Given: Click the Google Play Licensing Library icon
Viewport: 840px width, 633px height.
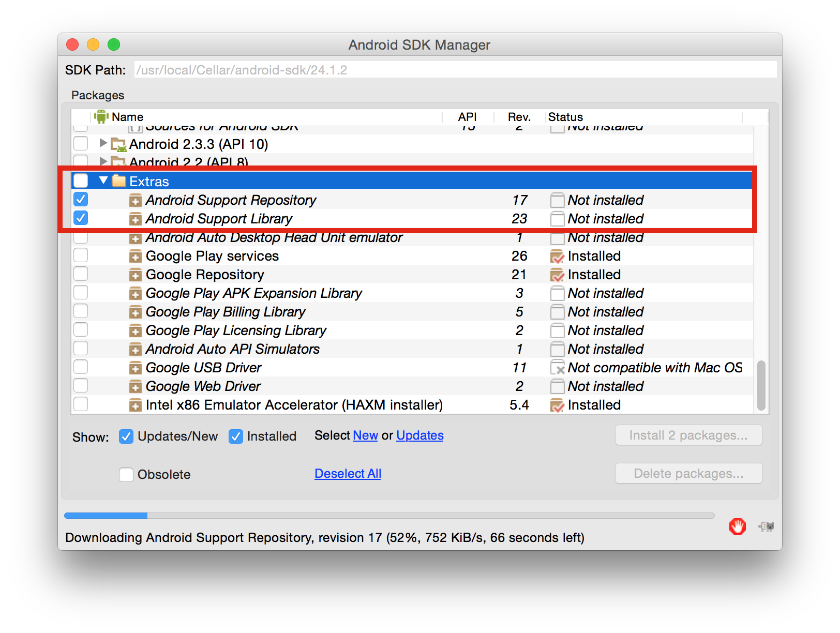Looking at the screenshot, I should click(x=135, y=330).
